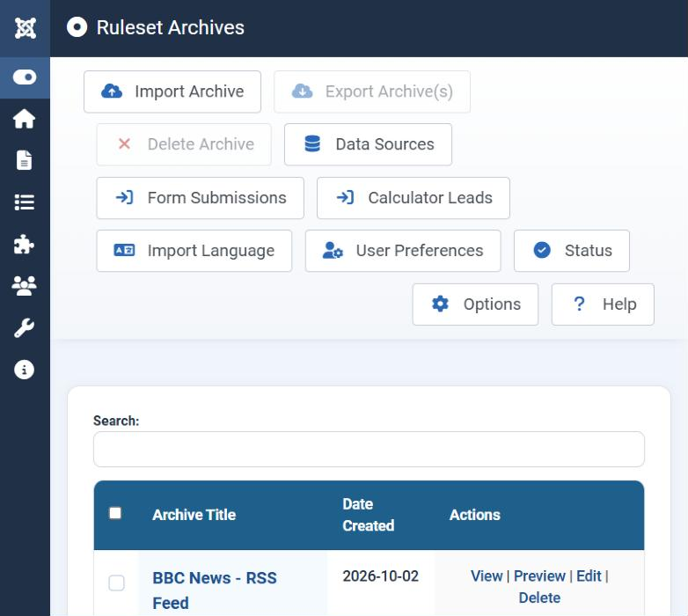Open User Preferences
Viewport: 688px width, 616px height.
click(403, 251)
